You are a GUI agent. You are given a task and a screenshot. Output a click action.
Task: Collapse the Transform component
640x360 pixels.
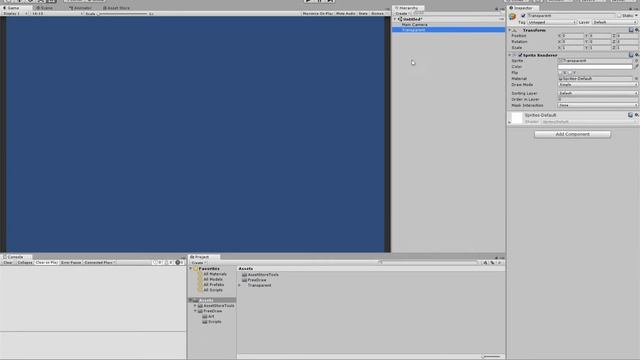(509, 30)
